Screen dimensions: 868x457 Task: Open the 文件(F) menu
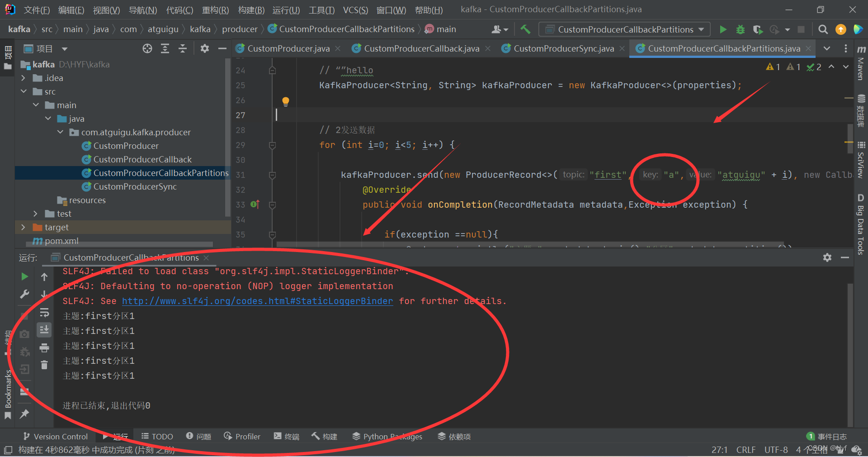37,10
